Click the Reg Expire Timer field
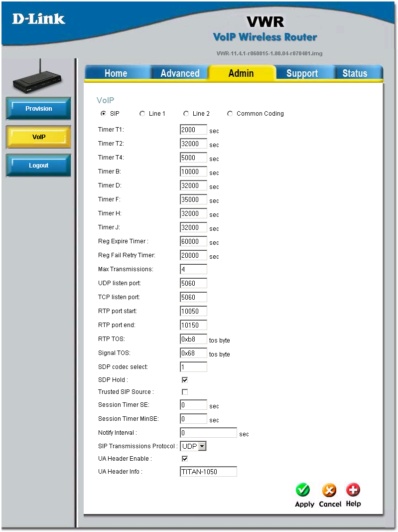Image resolution: width=398 pixels, height=532 pixels. [x=193, y=241]
